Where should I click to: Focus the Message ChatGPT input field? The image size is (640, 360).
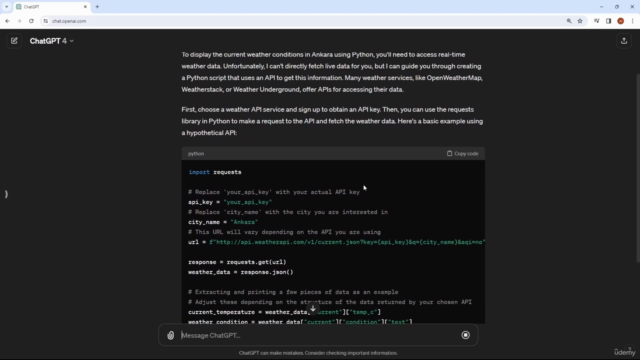pyautogui.click(x=318, y=335)
